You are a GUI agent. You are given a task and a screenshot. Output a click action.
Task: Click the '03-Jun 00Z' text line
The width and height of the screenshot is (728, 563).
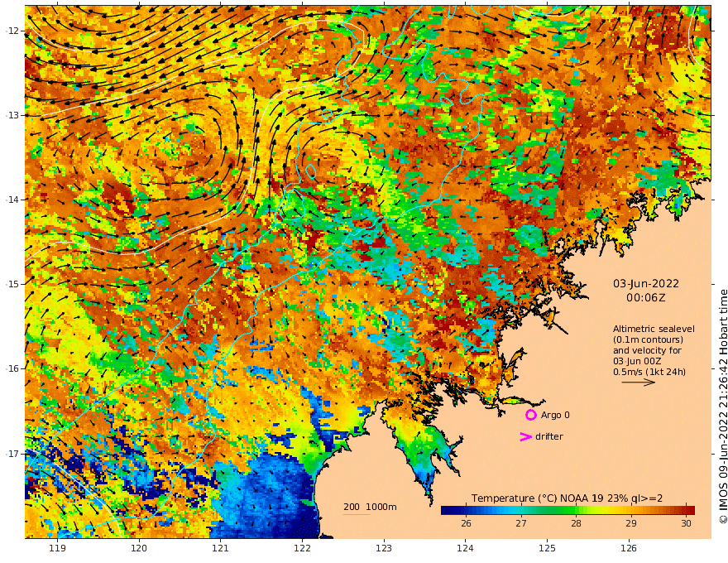click(x=637, y=361)
